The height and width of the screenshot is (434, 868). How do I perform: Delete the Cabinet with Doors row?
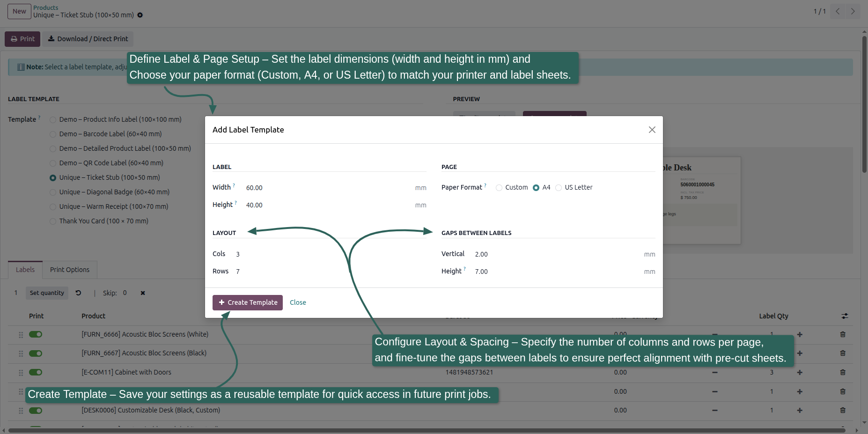coord(843,372)
